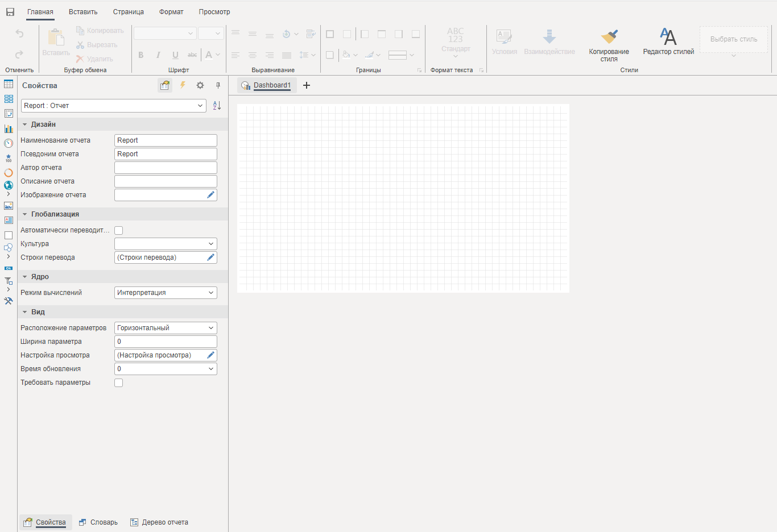Viewport: 777px width, 532px height.
Task: Open the Культура dropdown
Action: [x=166, y=244]
